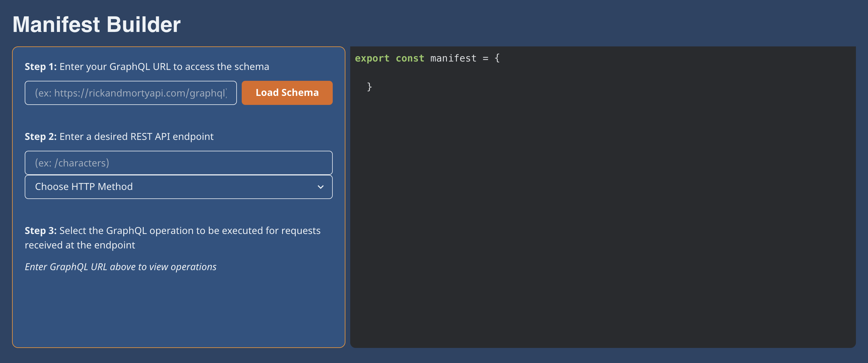Click 'Enter GraphQL URL above to view operations' text
The image size is (868, 363).
click(121, 267)
